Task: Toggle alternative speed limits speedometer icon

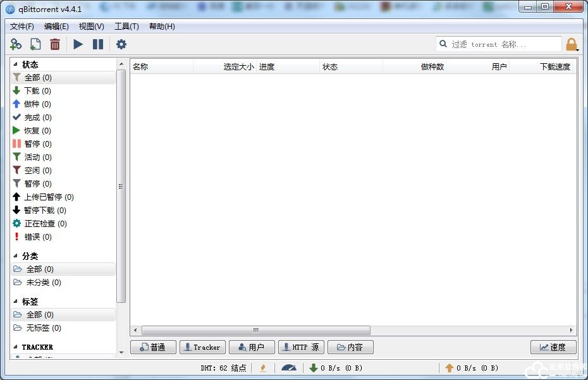Action: [289, 368]
